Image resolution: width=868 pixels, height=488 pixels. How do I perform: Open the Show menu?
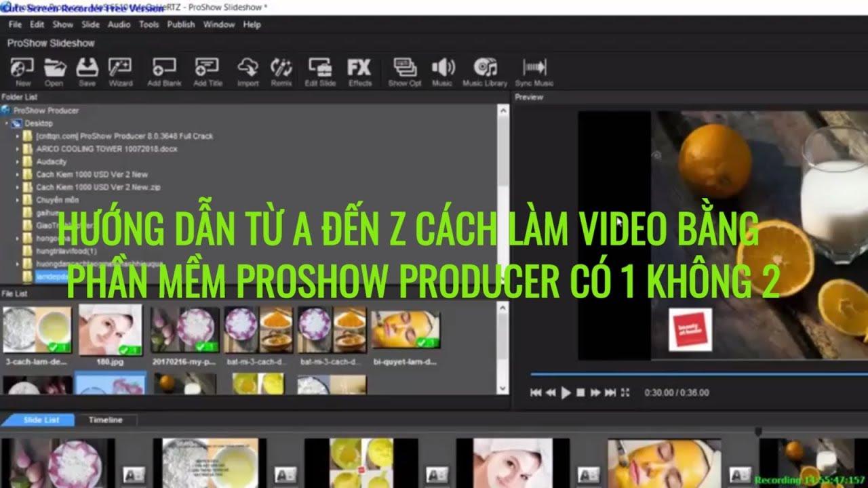(x=62, y=24)
